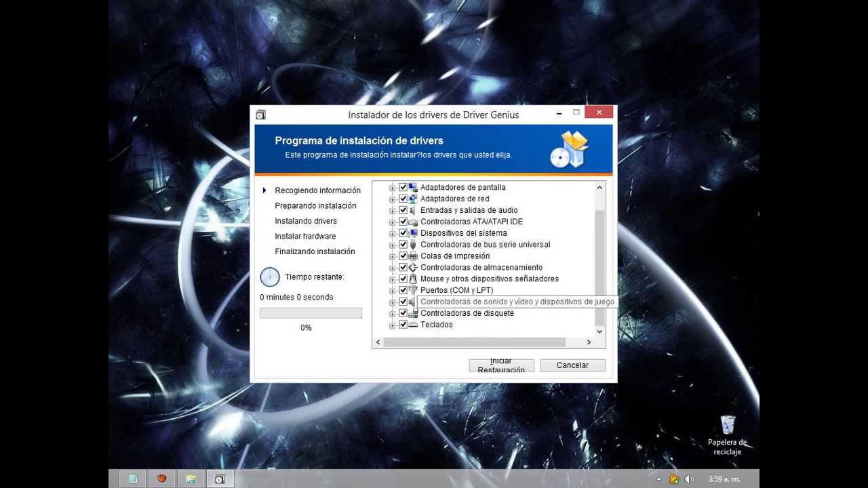
Task: Click the installer window title bar icon
Action: pos(260,115)
